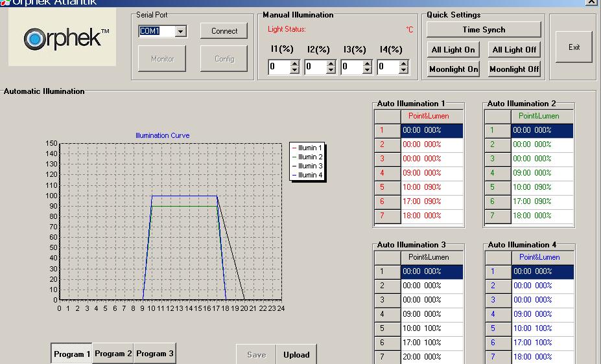Viewport: 601px width, 364px height.
Task: Select row 5 10:00 100% in Auto Illumination 4
Action: coord(529,328)
